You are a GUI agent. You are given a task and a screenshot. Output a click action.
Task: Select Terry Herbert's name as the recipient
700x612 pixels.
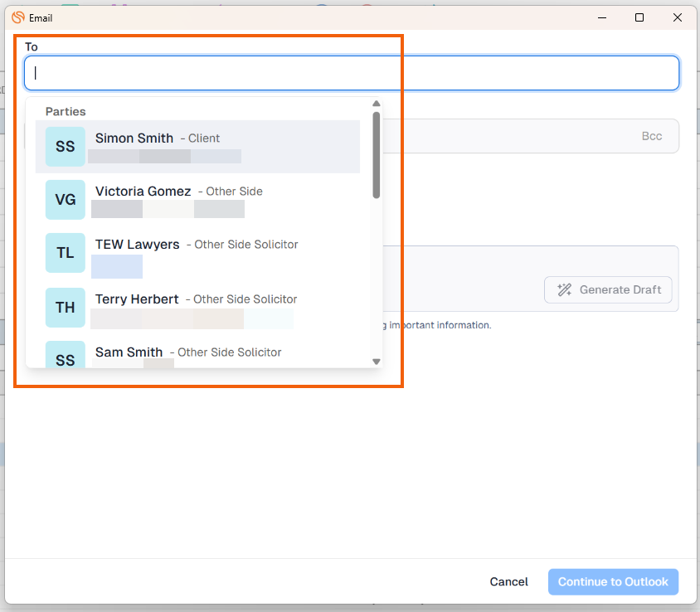point(137,299)
